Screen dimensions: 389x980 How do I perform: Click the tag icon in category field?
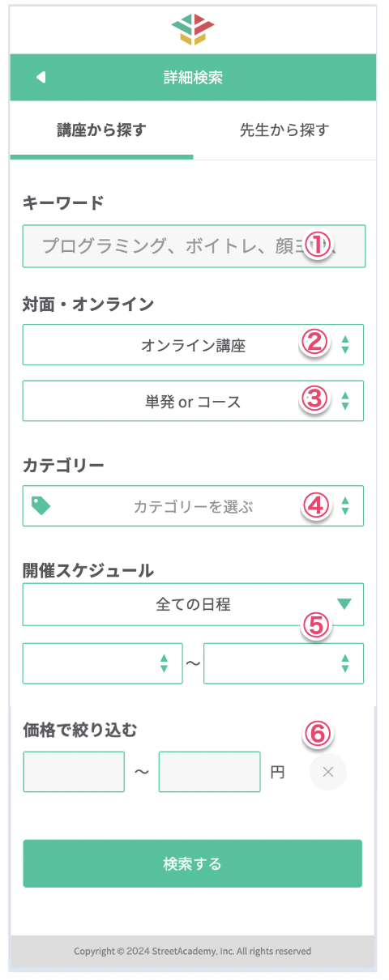(x=41, y=505)
